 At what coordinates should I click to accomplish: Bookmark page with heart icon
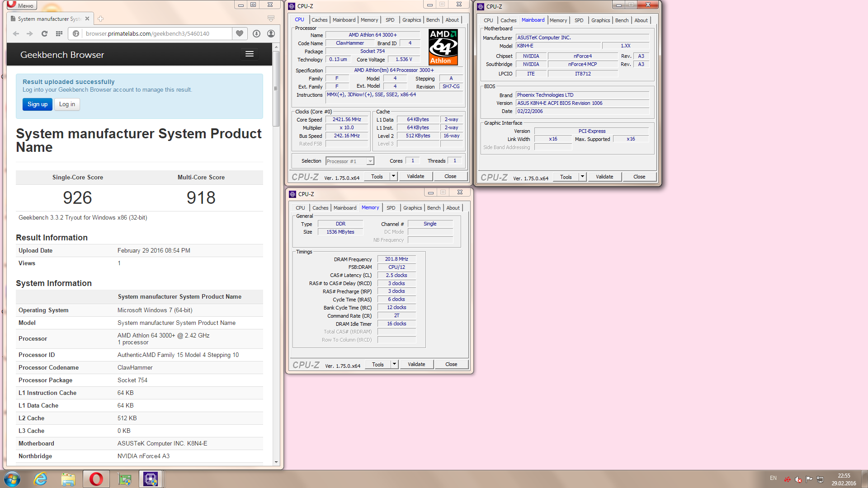[x=240, y=33]
